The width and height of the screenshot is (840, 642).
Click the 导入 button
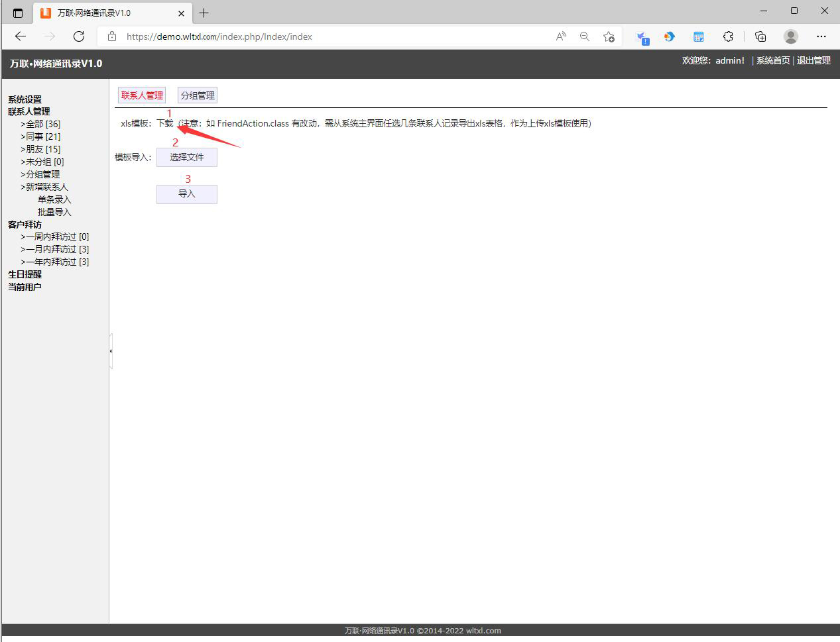tap(187, 193)
